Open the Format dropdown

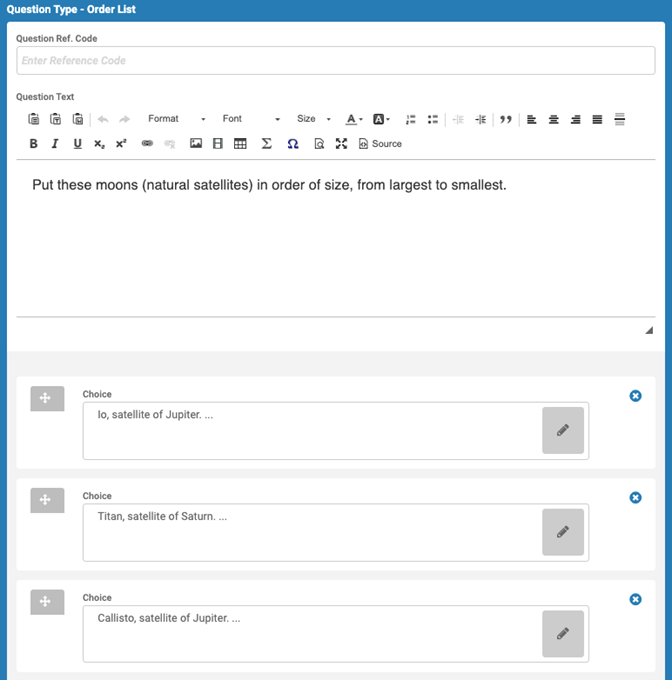tap(176, 119)
